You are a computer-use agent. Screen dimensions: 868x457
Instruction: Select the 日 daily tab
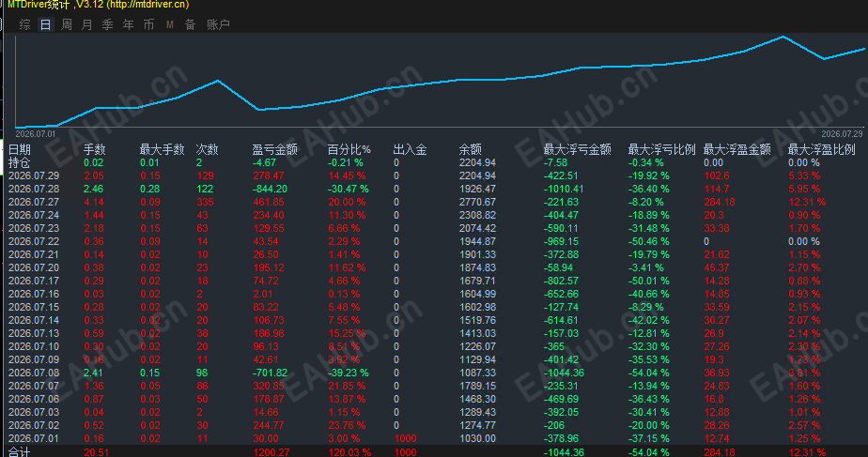click(x=45, y=24)
